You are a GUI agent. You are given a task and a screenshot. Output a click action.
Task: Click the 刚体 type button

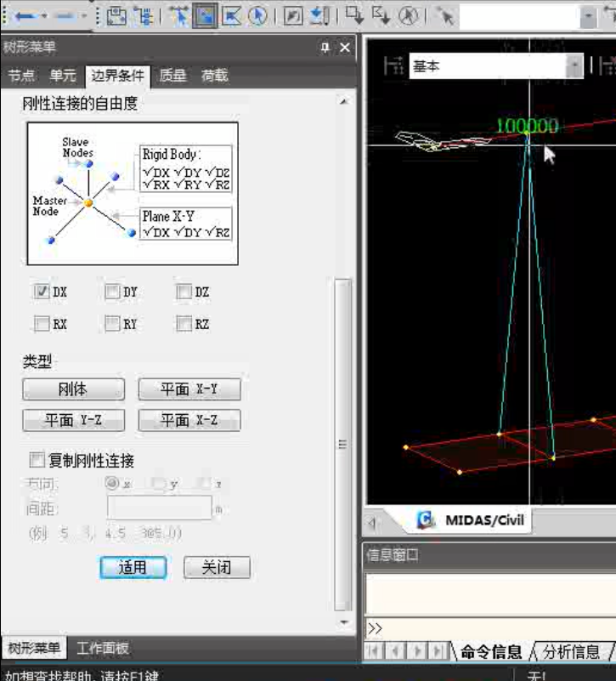(73, 389)
